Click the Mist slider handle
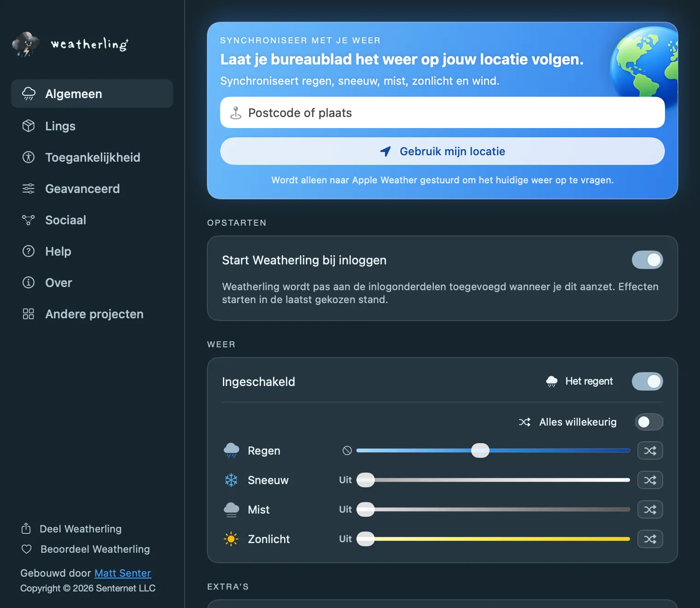Image resolution: width=700 pixels, height=608 pixels. pos(366,509)
